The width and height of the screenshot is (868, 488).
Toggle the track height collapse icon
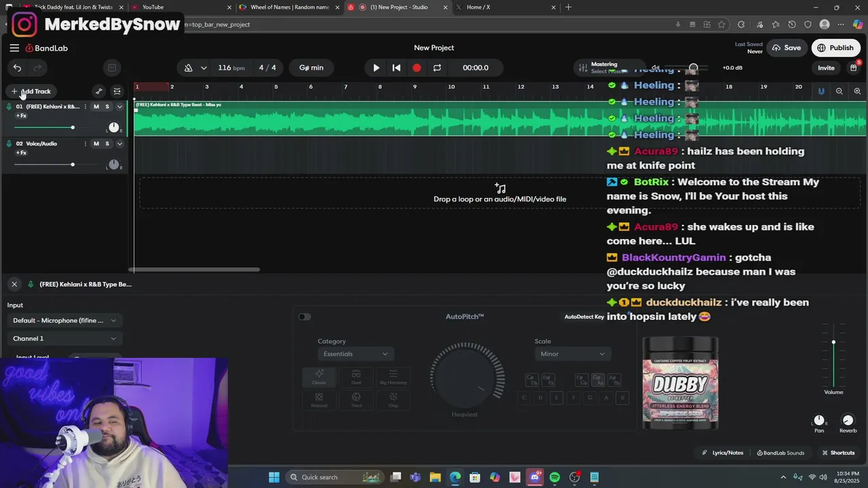coord(117,91)
